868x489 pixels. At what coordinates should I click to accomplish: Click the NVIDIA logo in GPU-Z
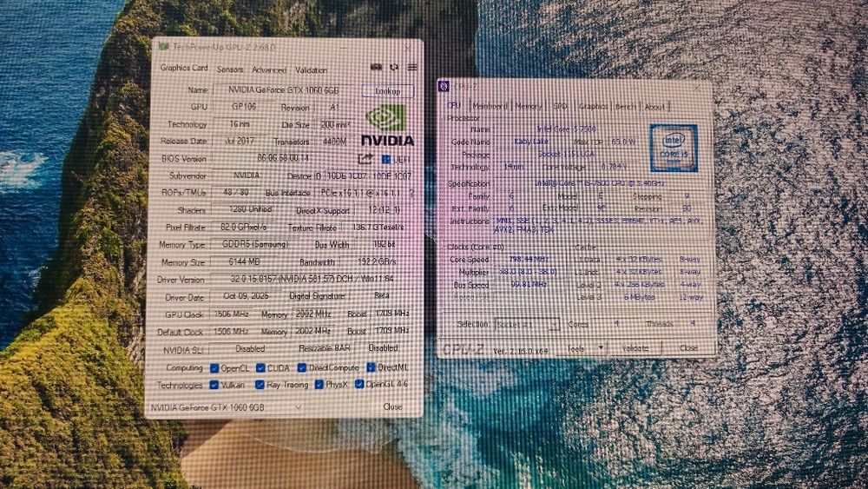pos(387,126)
